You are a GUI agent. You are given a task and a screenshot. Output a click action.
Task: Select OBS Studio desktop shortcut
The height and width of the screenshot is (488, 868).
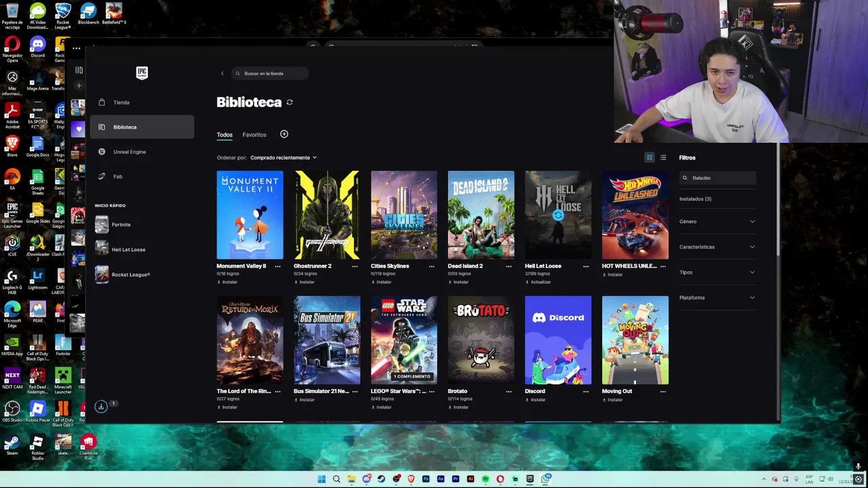point(12,411)
